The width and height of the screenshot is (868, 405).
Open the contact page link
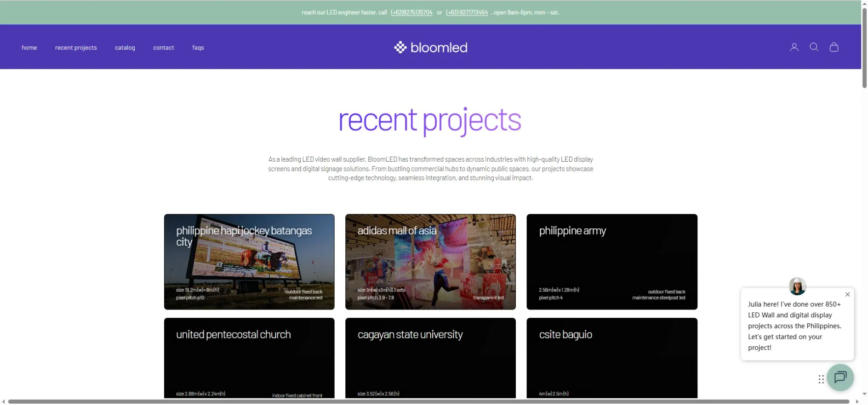(x=164, y=48)
